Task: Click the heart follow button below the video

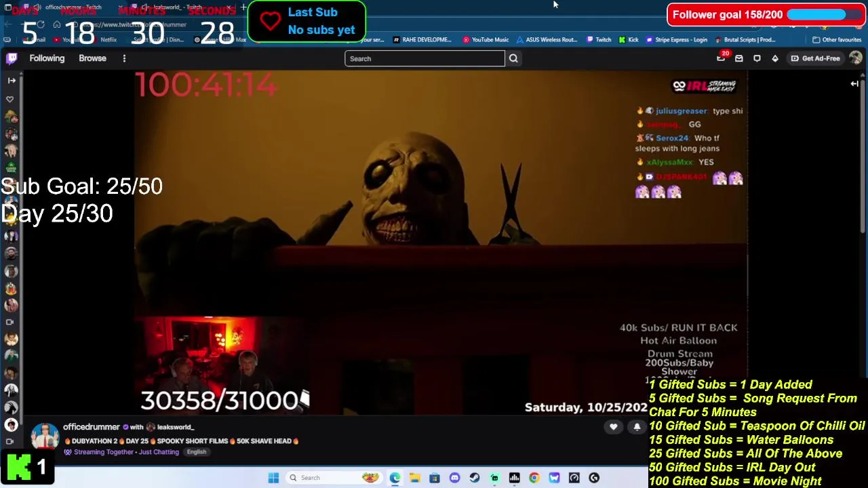Action: [x=614, y=427]
